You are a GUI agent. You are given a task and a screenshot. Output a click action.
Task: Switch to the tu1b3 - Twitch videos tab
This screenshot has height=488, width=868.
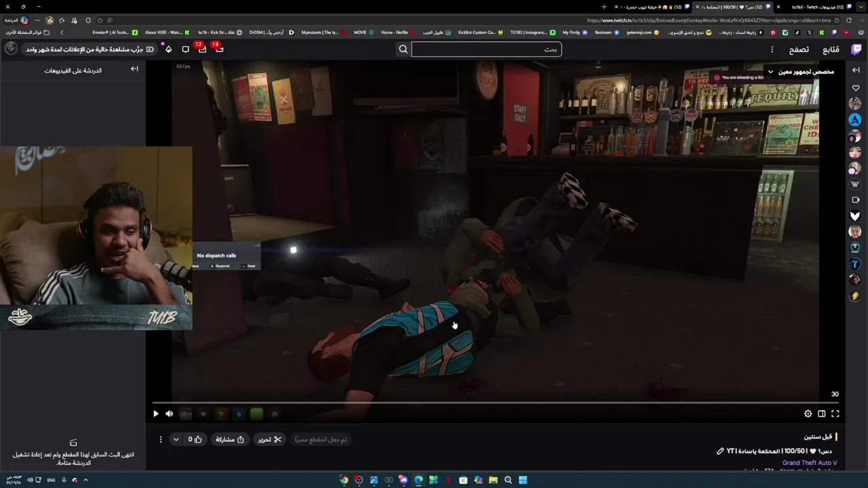pos(817,7)
